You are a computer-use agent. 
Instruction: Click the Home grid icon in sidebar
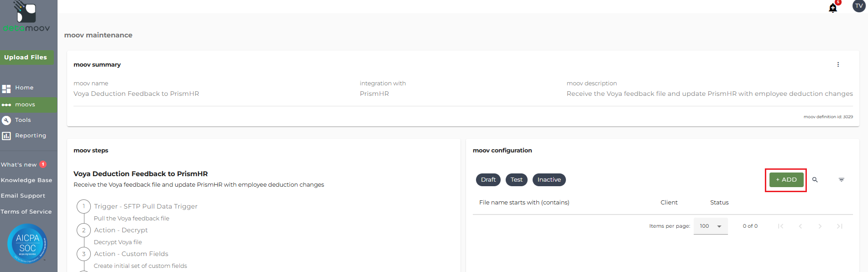(x=6, y=89)
